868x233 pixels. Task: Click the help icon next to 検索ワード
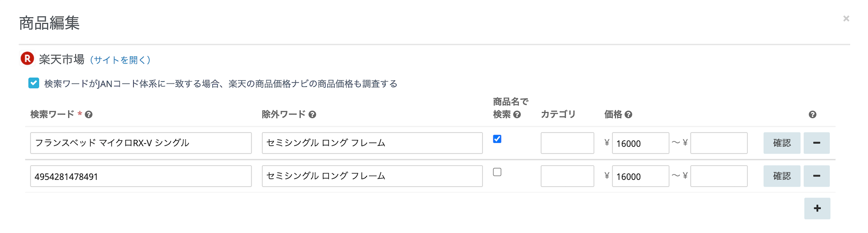coord(89,114)
